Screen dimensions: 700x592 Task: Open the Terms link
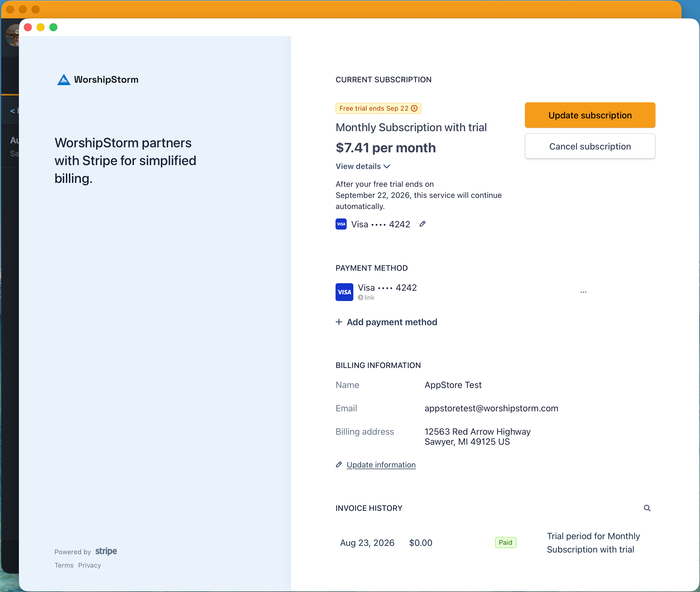coord(64,565)
